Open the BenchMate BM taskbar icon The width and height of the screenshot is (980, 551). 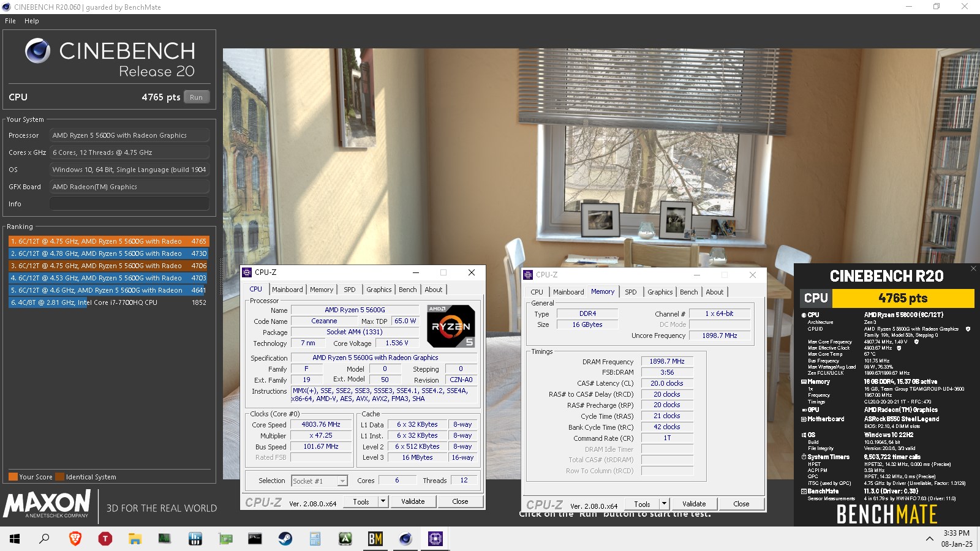pos(375,539)
